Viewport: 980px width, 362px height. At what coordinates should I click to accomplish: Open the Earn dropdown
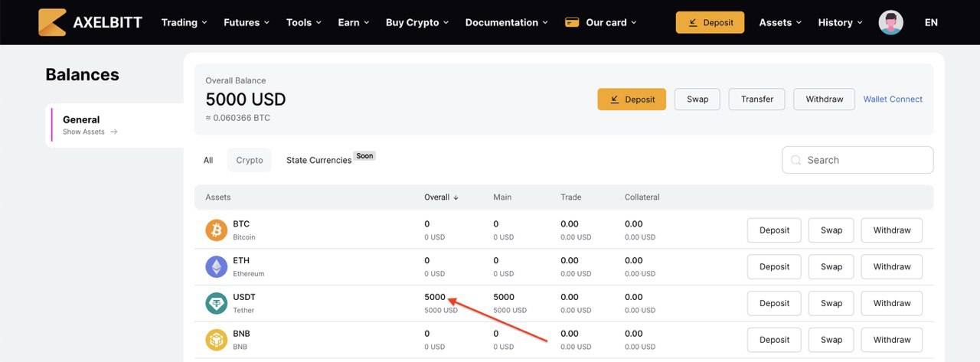(x=354, y=22)
